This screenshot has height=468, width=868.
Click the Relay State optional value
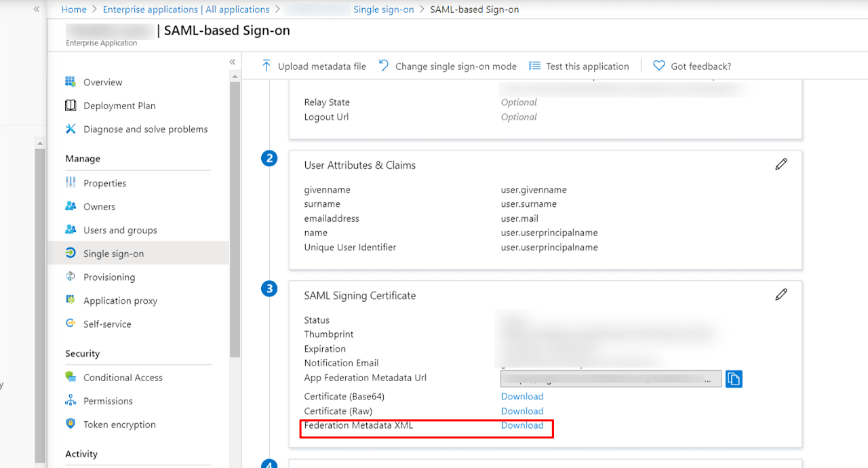[x=519, y=102]
